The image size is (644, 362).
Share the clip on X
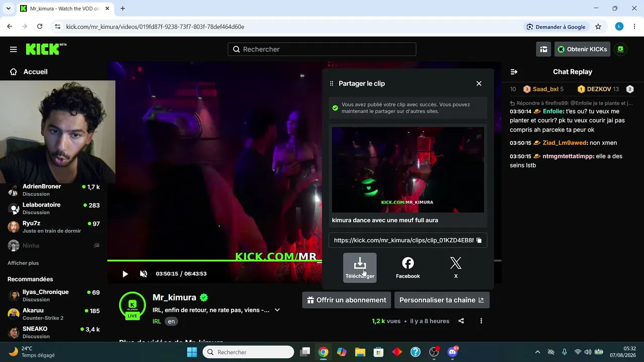(455, 267)
